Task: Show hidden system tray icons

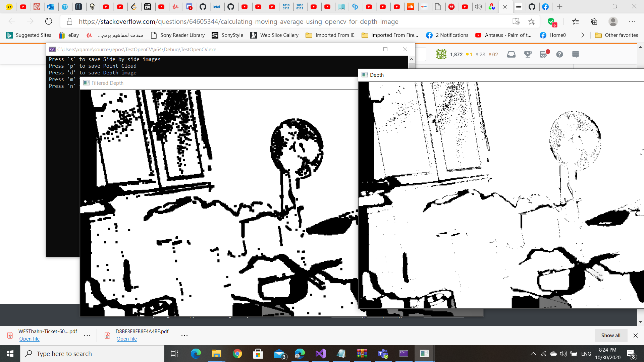Action: (x=533, y=354)
